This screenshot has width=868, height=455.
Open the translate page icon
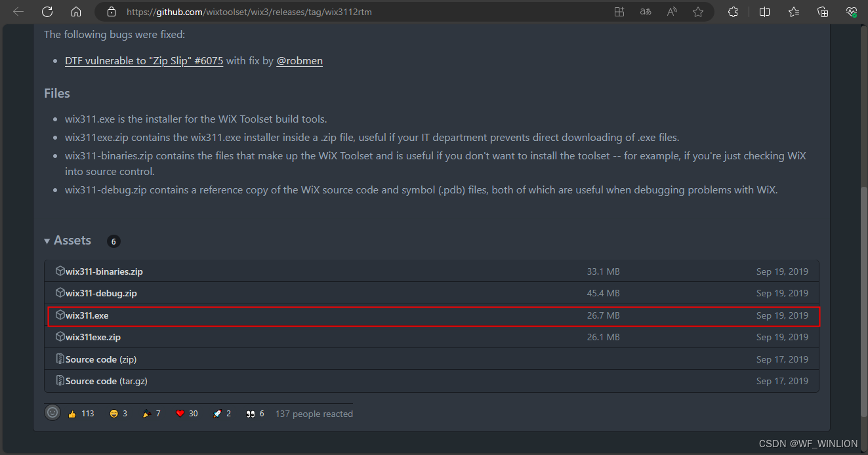coord(646,12)
